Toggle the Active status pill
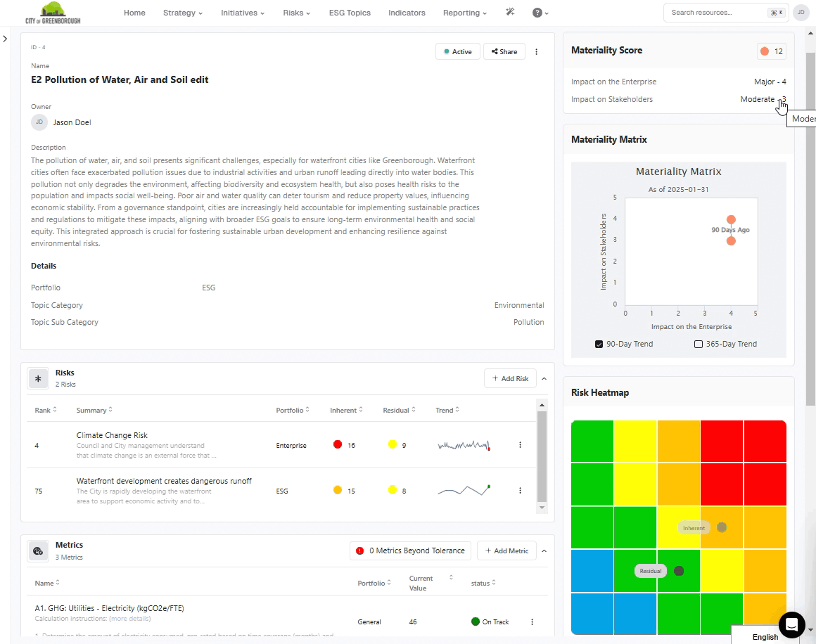Image resolution: width=816 pixels, height=644 pixels. pos(457,51)
